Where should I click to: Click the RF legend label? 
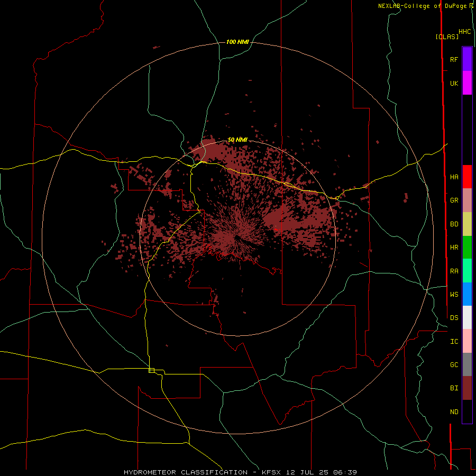454,59
